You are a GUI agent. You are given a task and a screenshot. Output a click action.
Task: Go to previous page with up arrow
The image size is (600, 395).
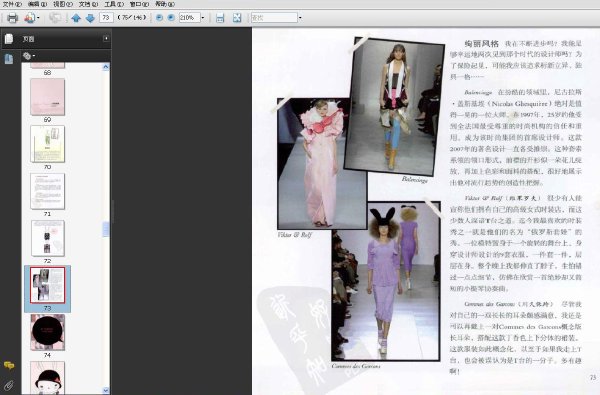click(x=76, y=18)
